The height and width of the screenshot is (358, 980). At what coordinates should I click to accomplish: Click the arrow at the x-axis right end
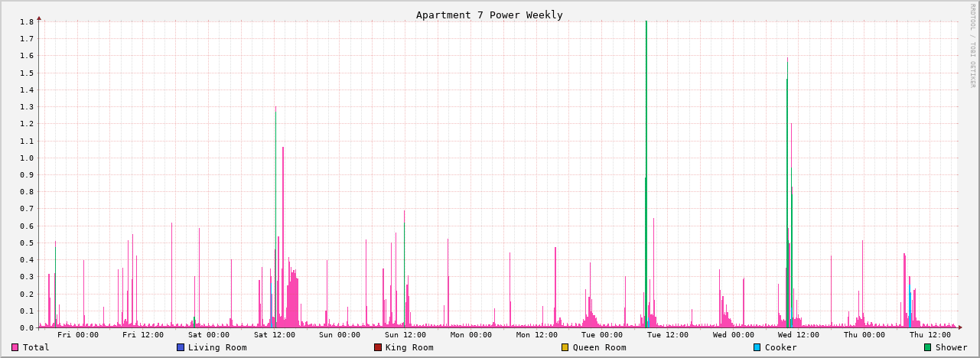pos(960,327)
